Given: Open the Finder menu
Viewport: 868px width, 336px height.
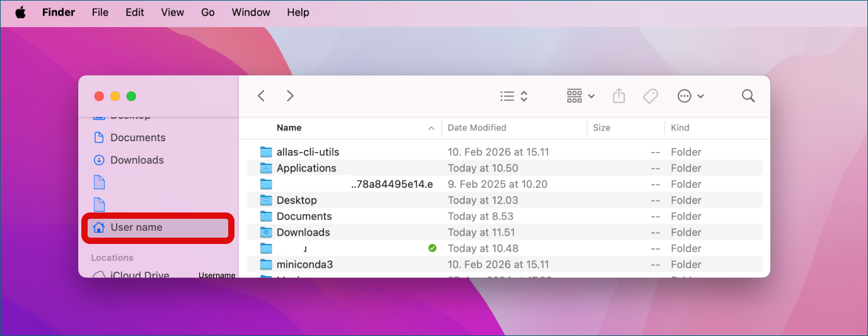Looking at the screenshot, I should [59, 13].
